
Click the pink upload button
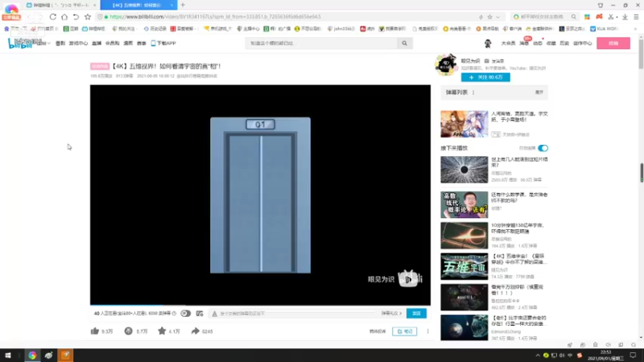[613, 43]
